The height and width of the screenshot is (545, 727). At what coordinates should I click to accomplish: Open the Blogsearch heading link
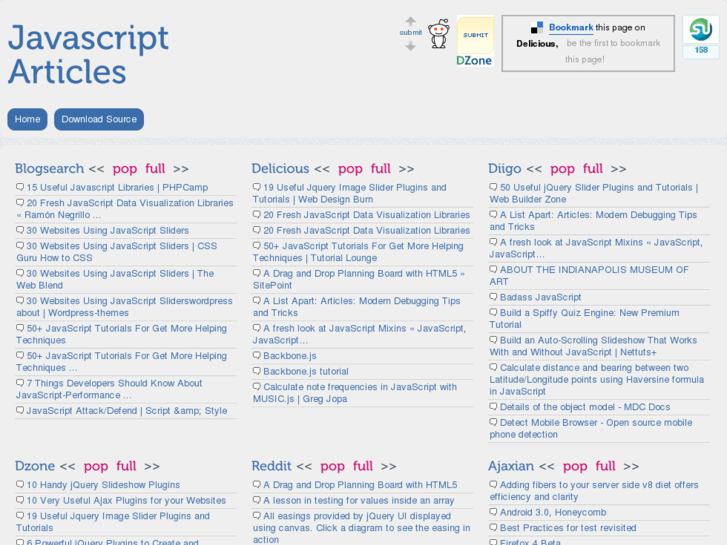pos(49,168)
